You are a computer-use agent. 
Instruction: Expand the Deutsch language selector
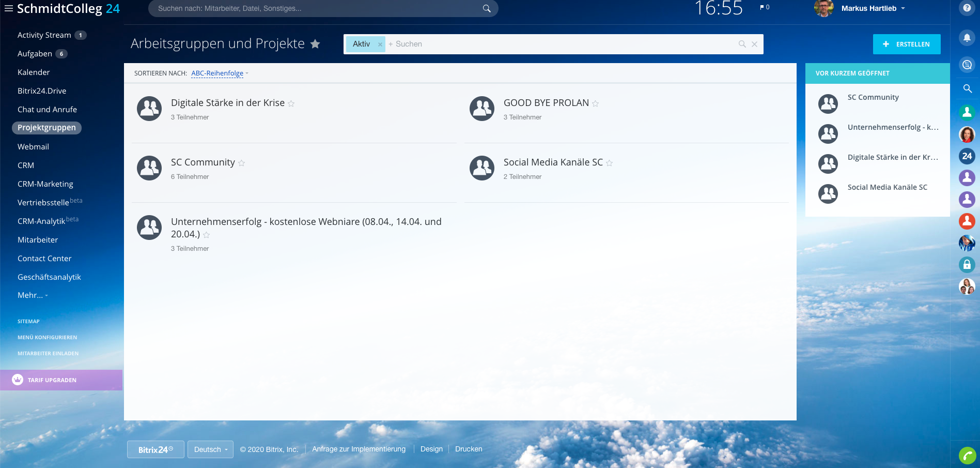210,449
